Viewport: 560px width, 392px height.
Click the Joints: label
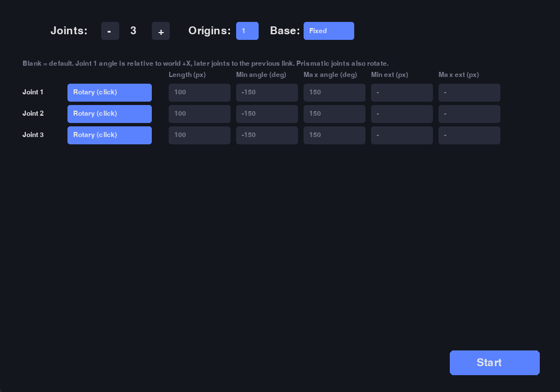click(x=69, y=31)
